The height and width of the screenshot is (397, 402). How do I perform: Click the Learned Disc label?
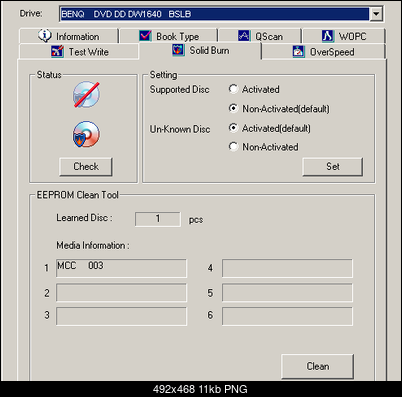tap(84, 218)
